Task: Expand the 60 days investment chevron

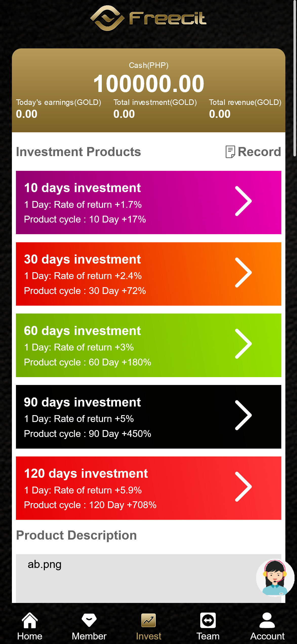Action: [243, 344]
